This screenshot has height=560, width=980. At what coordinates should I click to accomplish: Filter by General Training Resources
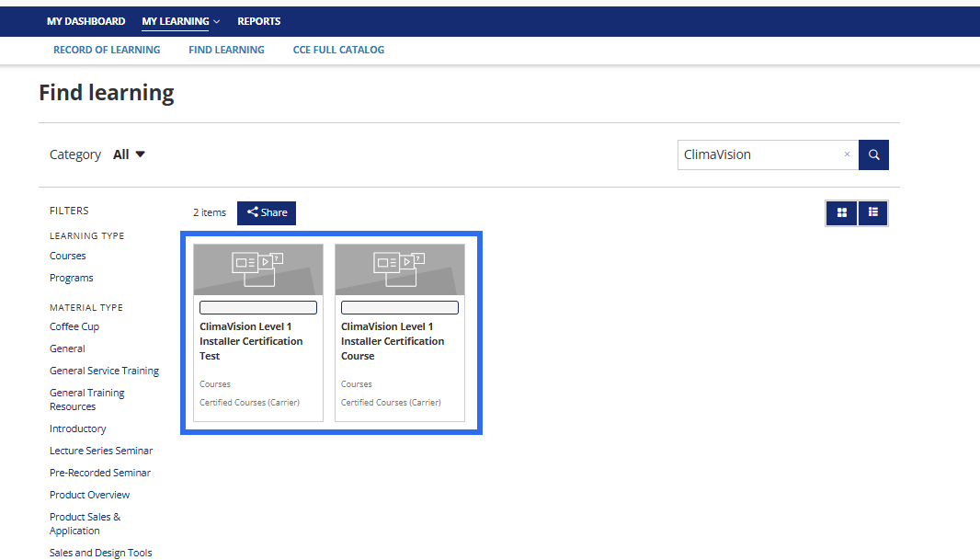[86, 399]
